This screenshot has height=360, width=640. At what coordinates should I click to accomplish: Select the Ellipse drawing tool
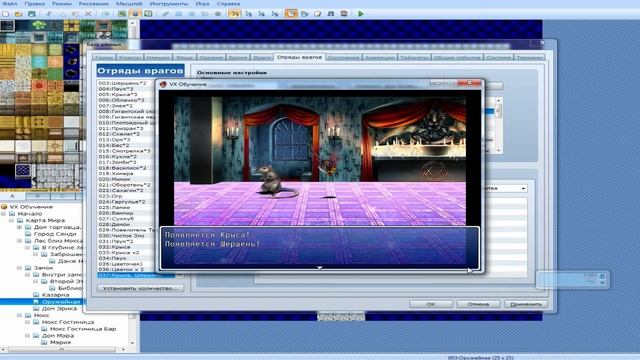coord(191,13)
